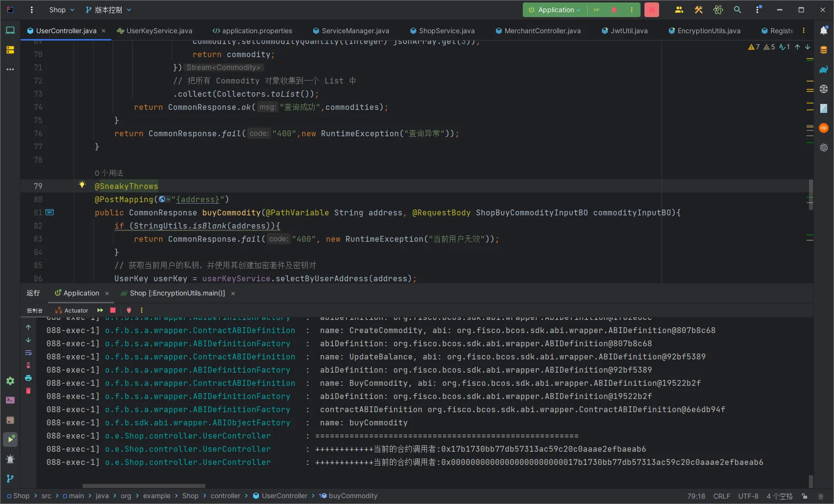Open UTF-8 file encoding selector
The image size is (834, 504).
748,496
